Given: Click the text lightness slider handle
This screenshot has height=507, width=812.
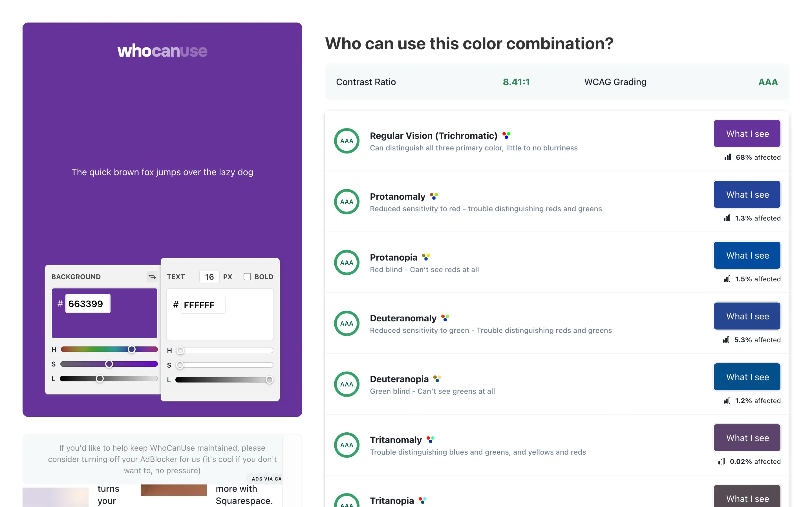Looking at the screenshot, I should coord(269,380).
